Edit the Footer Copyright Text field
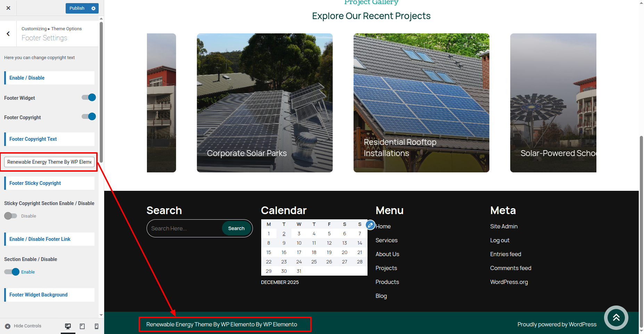 [49, 162]
